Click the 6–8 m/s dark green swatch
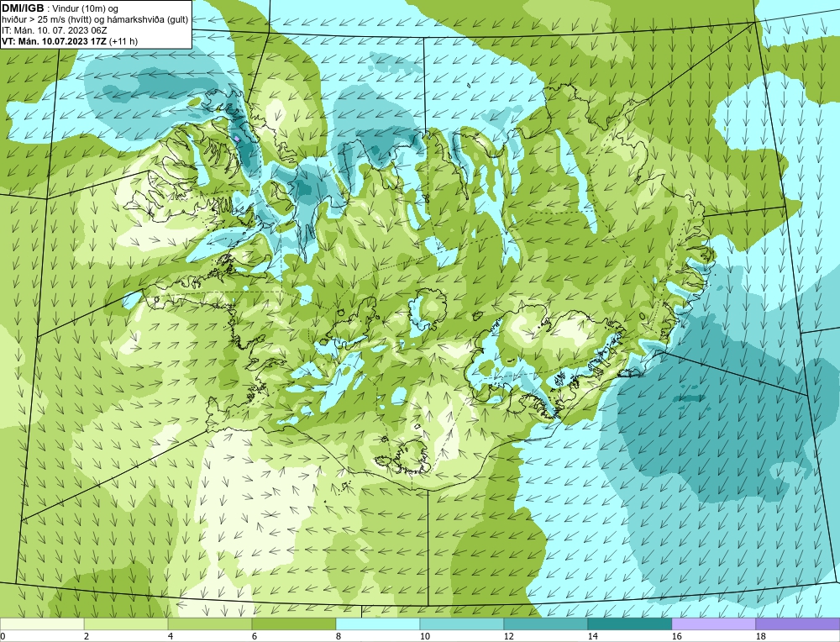 click(293, 624)
